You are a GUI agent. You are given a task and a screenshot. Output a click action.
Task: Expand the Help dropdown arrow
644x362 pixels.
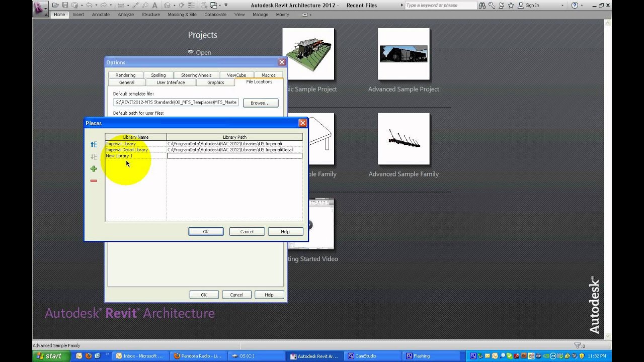(582, 6)
